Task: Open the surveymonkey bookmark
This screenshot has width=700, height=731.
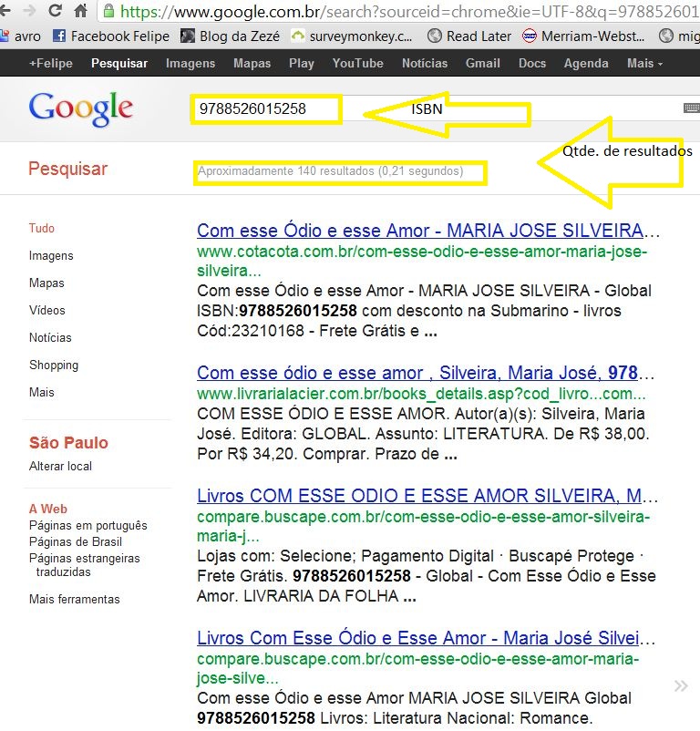Action: pos(352,36)
